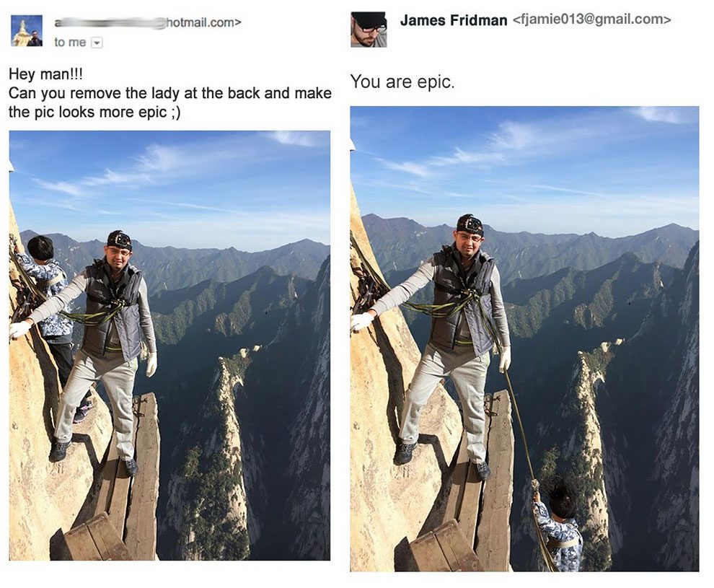Click the head-mounted camera in the edited photo
Viewport: 714px width, 588px height.
tap(472, 224)
